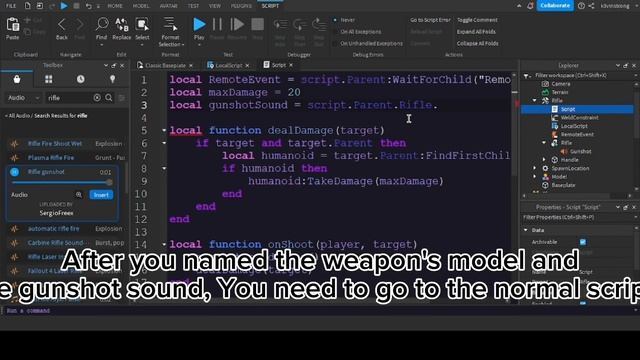The image size is (640, 360).
Task: Click the help question mark icon
Action: pos(581,6)
